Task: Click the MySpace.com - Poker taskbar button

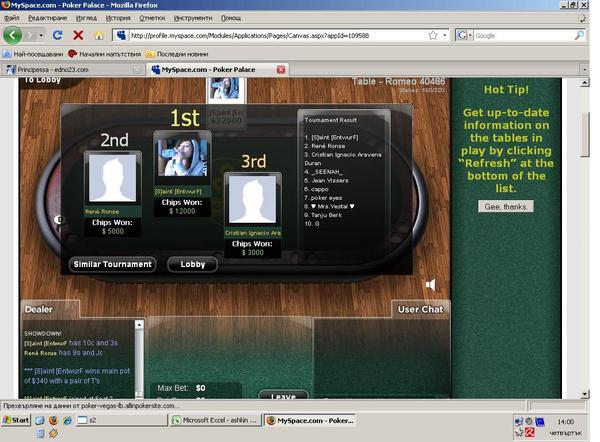Action: coord(310,420)
